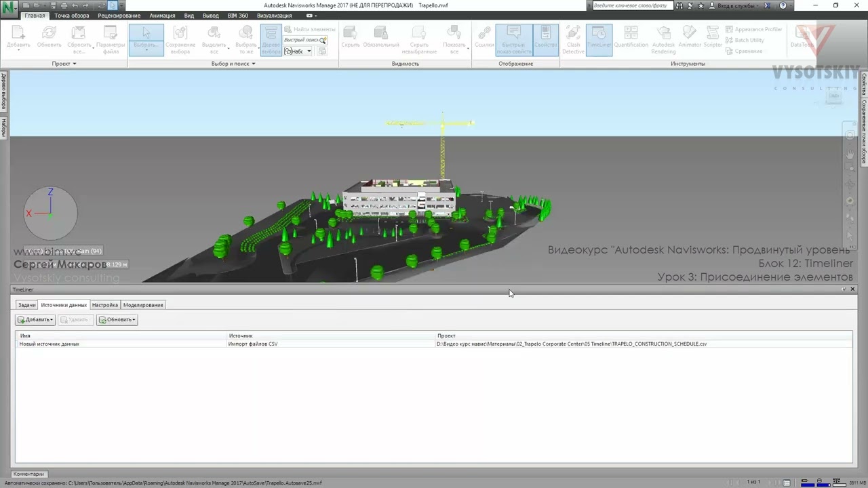Open the BIM 360 ribbon tab
Image resolution: width=868 pixels, height=488 pixels.
click(238, 16)
